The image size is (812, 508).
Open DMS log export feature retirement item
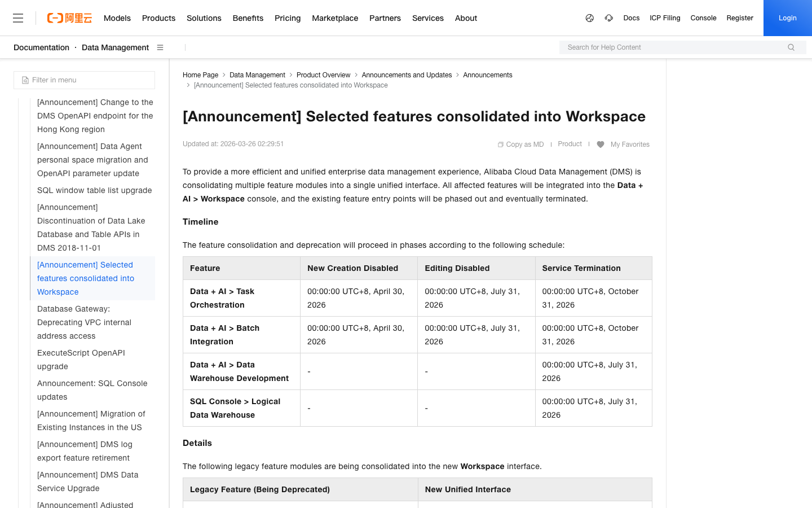85,451
